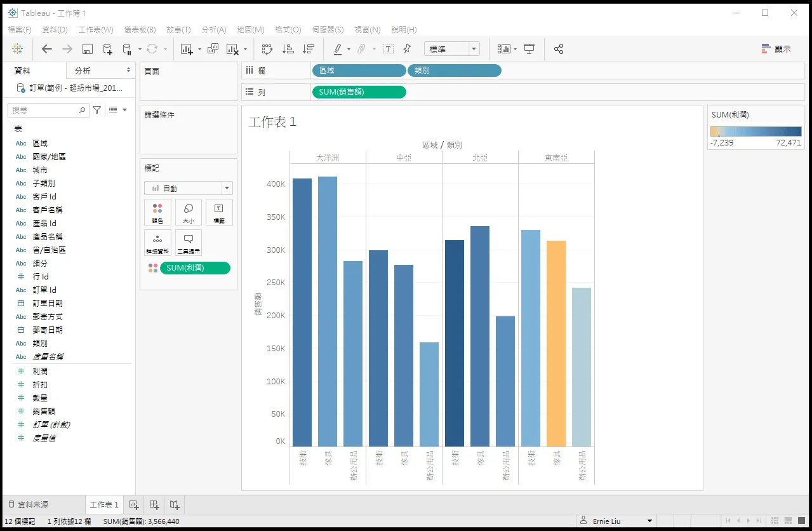Click the refresh run update icon
This screenshot has height=531, width=812.
click(x=152, y=49)
